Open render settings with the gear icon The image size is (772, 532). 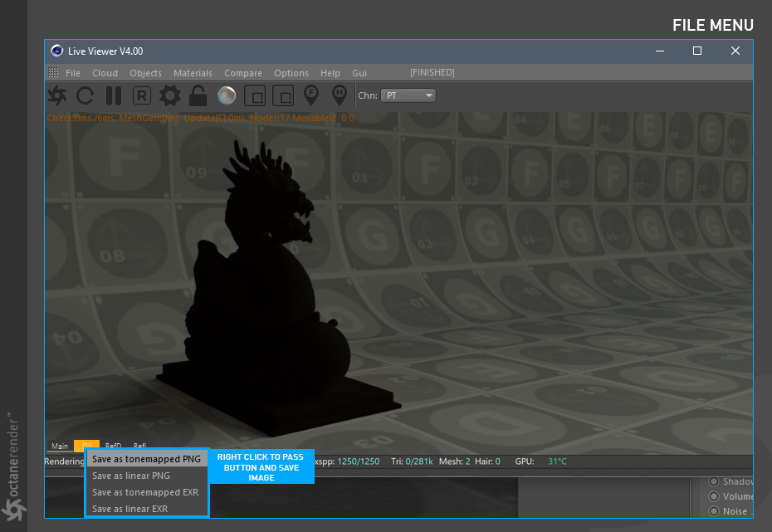[x=170, y=95]
